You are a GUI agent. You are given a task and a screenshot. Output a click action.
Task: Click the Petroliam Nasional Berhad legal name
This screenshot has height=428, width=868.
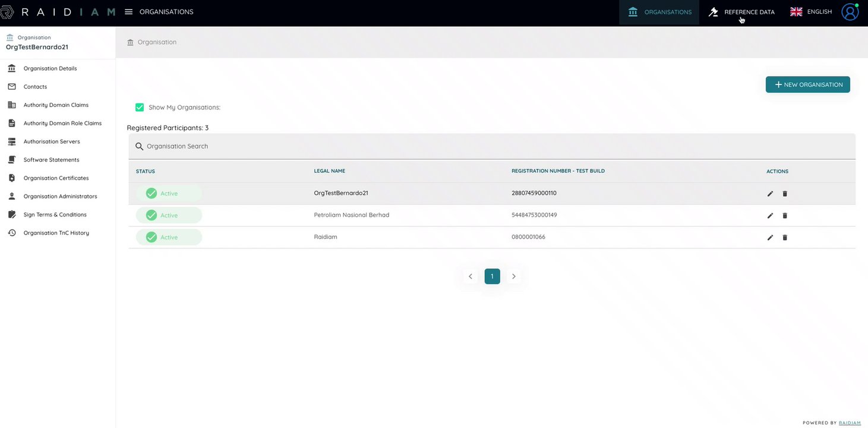pyautogui.click(x=352, y=215)
